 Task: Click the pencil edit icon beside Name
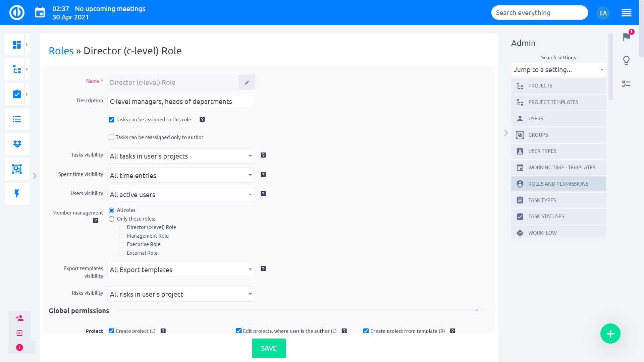point(247,82)
